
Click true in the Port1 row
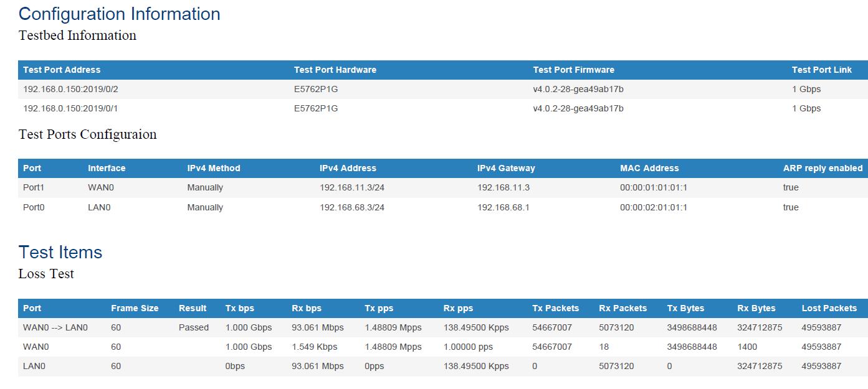[791, 187]
